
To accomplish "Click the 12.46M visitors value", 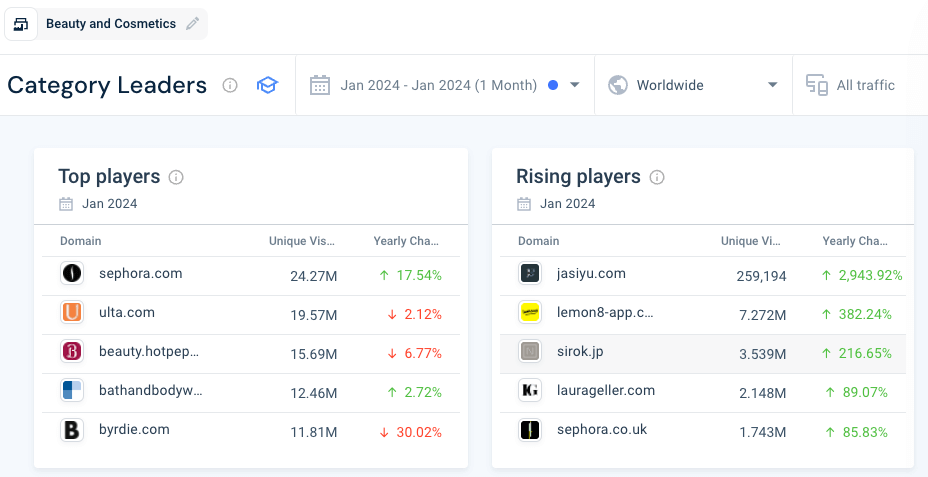I will (x=313, y=393).
